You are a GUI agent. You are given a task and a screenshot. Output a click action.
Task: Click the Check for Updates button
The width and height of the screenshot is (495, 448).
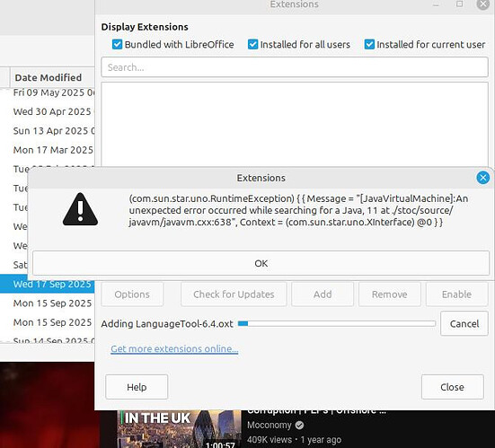[x=234, y=294]
